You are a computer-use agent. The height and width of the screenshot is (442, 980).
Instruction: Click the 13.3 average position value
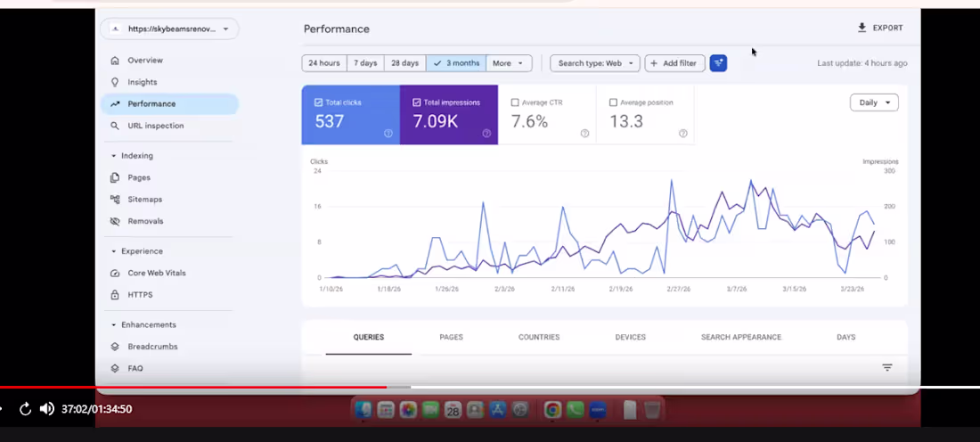coord(626,121)
